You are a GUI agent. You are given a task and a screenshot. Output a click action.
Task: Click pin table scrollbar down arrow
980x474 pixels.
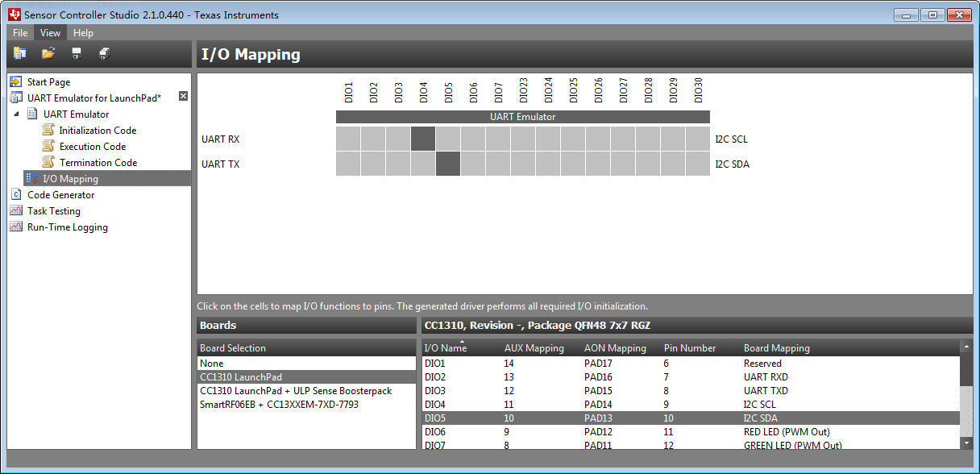tap(966, 443)
